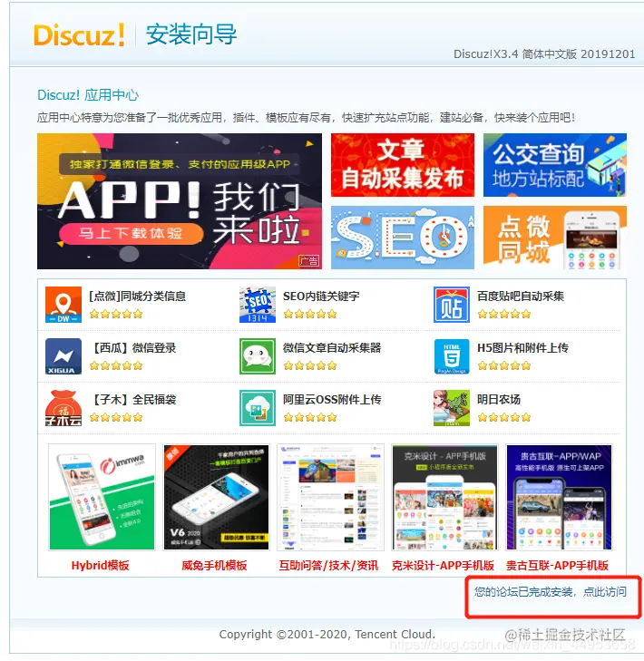Click the star rating under SEO内链关键字

310,314
